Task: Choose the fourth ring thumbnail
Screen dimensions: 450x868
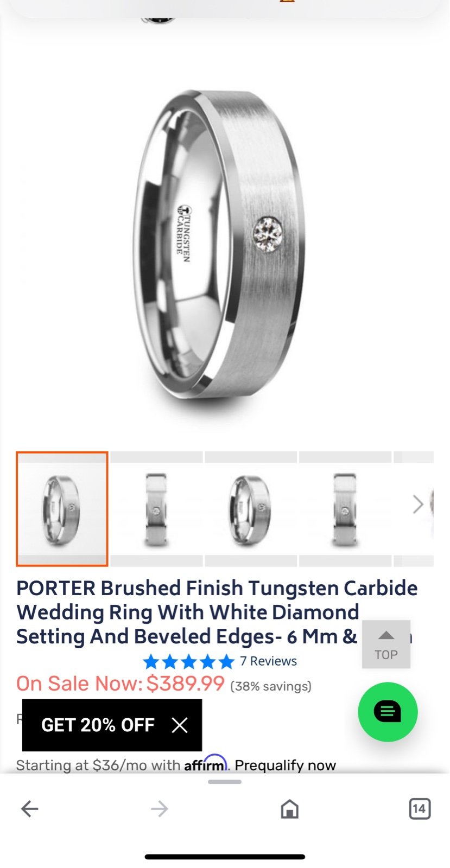Action: (345, 509)
